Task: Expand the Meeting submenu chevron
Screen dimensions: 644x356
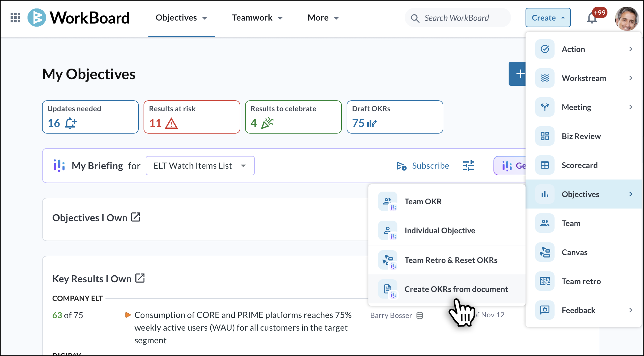Action: point(631,107)
